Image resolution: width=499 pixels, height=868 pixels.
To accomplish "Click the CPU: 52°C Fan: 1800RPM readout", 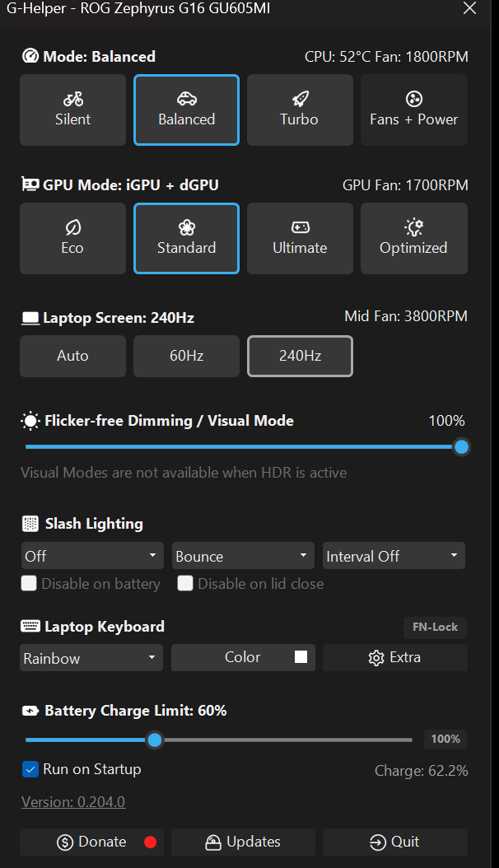I will tap(386, 57).
